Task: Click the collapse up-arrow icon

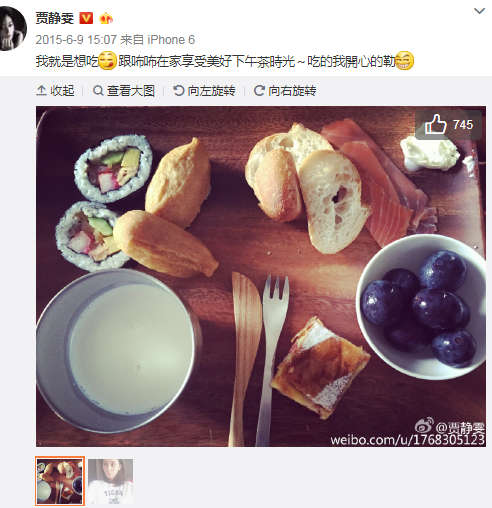Action: (x=41, y=90)
